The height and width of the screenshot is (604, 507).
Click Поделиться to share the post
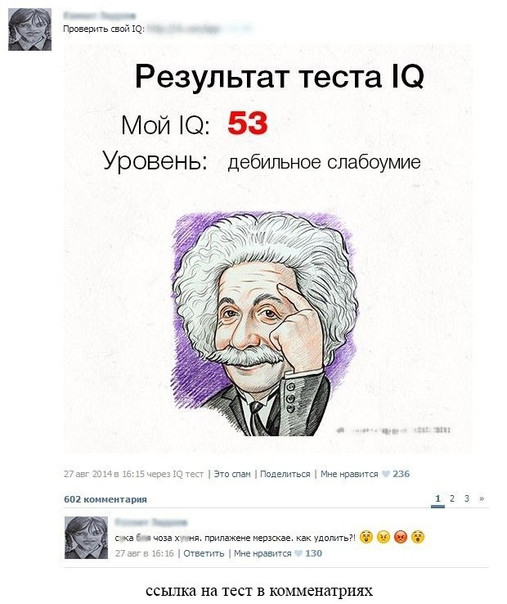[285, 474]
